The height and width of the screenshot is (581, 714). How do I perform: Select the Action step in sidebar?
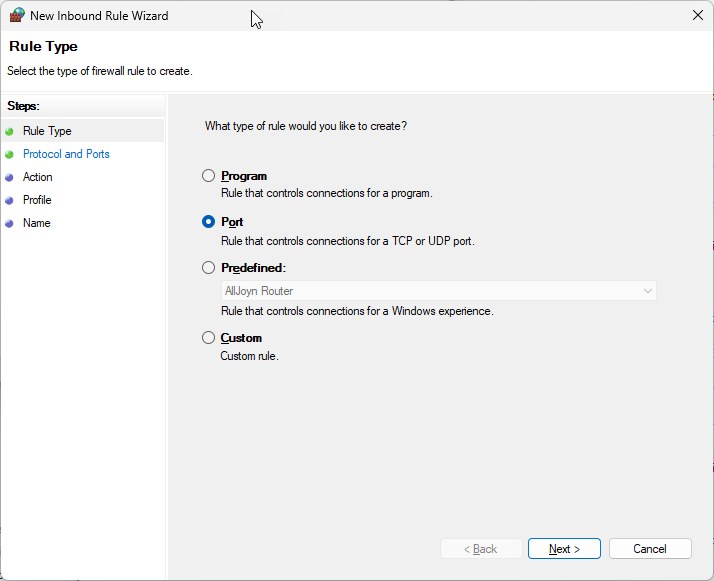pyautogui.click(x=38, y=177)
